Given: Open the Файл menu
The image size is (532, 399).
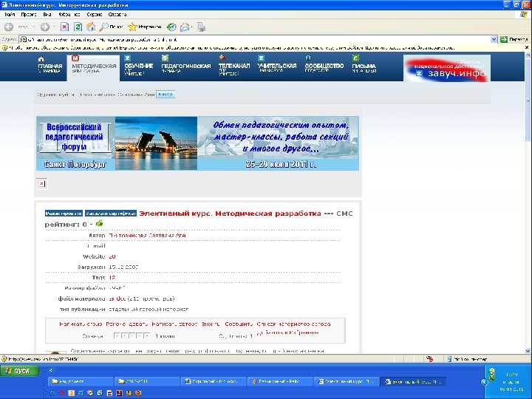Looking at the screenshot, I should point(10,15).
